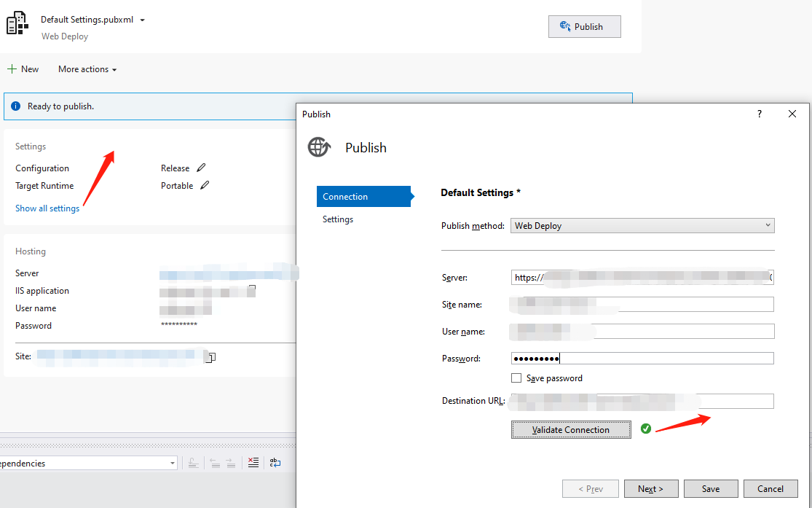The image size is (812, 508).
Task: Expand the dependencies combo box at the bottom
Action: coord(173,464)
